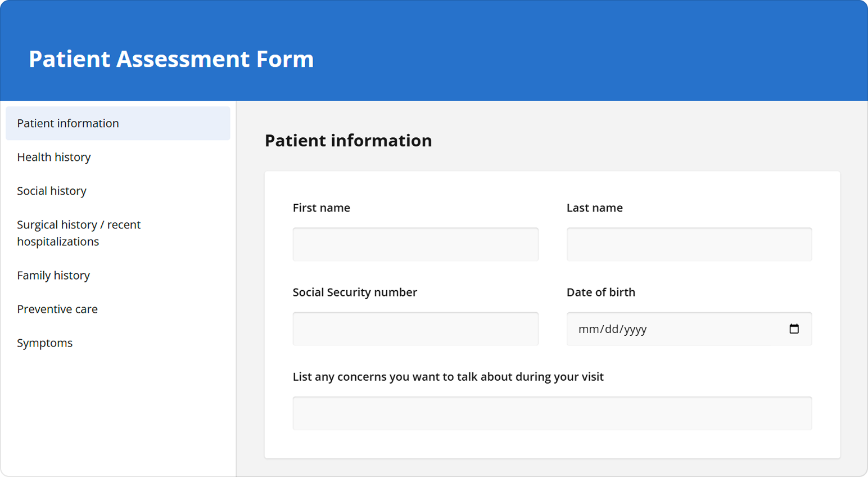Click the Patient information page heading

tap(349, 141)
